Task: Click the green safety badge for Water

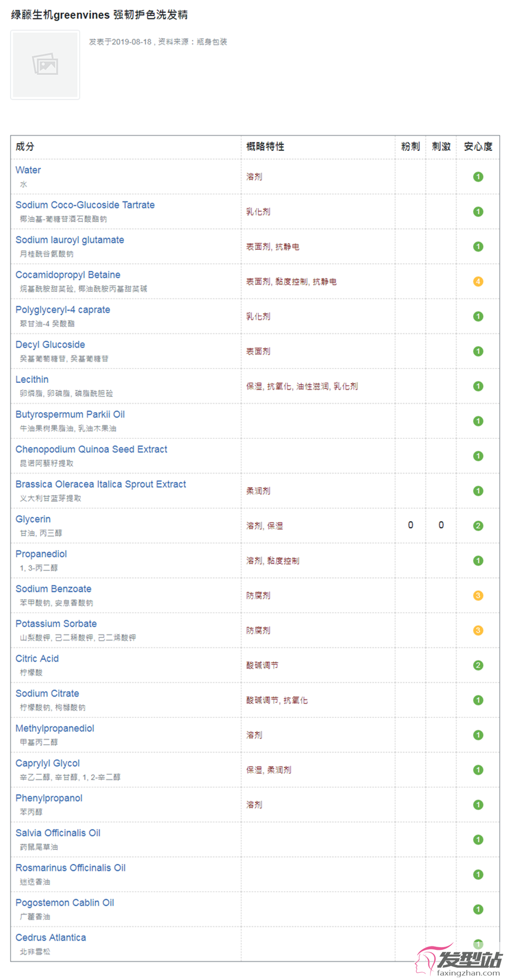Action: (x=478, y=177)
